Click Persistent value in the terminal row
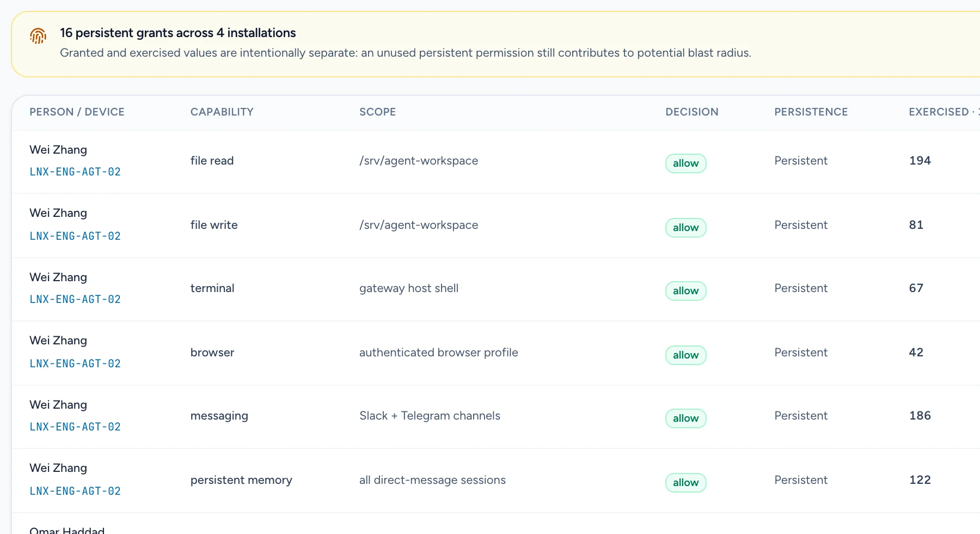Viewport: 980px width, 534px height. point(801,288)
